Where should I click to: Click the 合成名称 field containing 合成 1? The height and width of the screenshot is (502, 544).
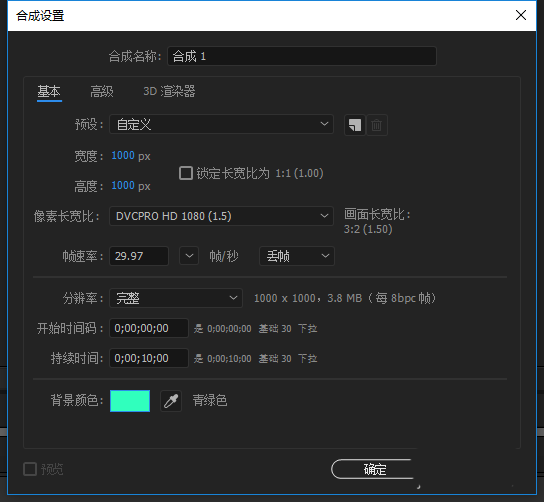[302, 56]
